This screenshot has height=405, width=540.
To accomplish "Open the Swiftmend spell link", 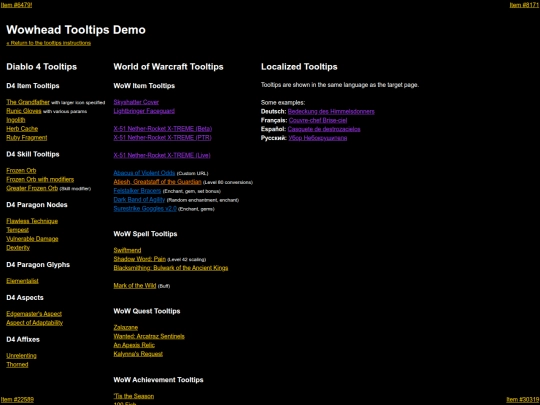I will click(127, 250).
